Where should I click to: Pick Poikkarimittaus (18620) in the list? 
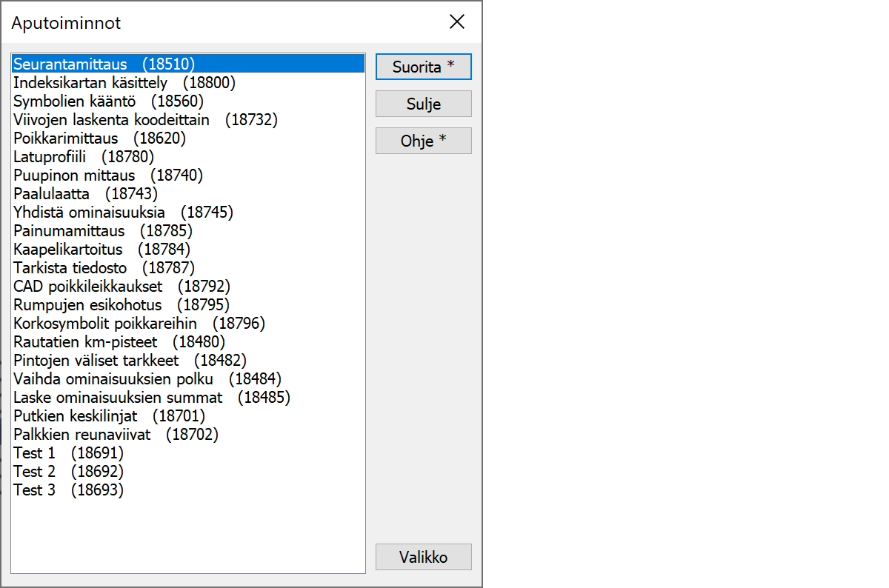pos(99,138)
